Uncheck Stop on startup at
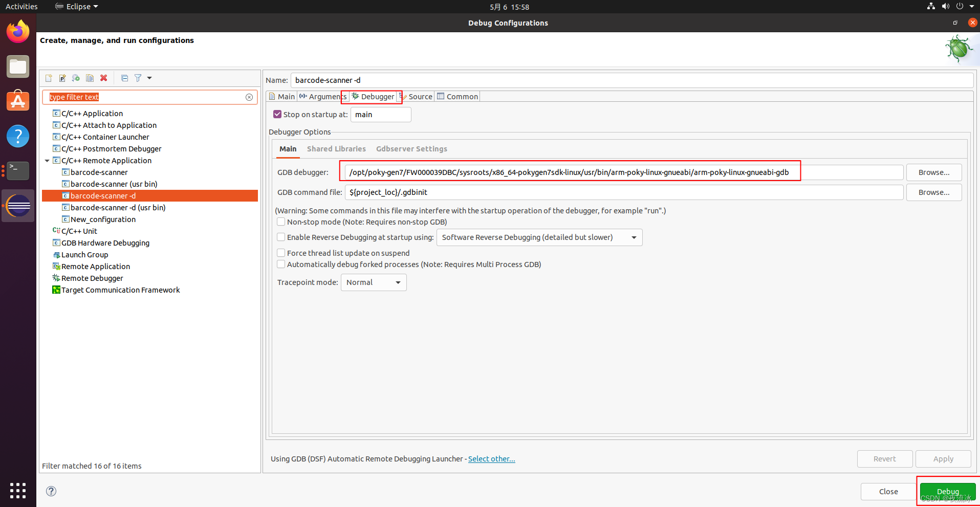 (x=277, y=114)
